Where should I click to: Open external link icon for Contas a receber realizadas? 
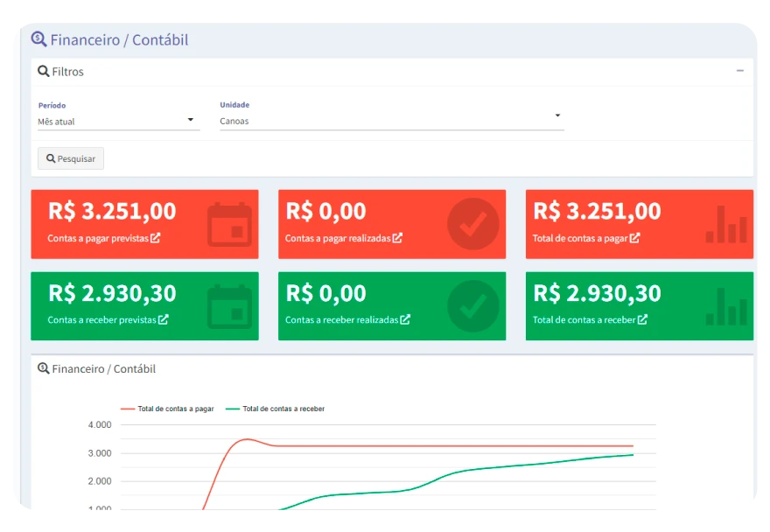click(x=405, y=320)
